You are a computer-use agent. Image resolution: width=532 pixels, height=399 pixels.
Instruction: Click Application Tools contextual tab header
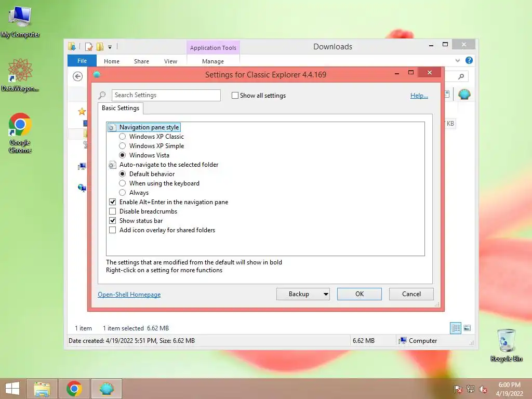click(213, 48)
